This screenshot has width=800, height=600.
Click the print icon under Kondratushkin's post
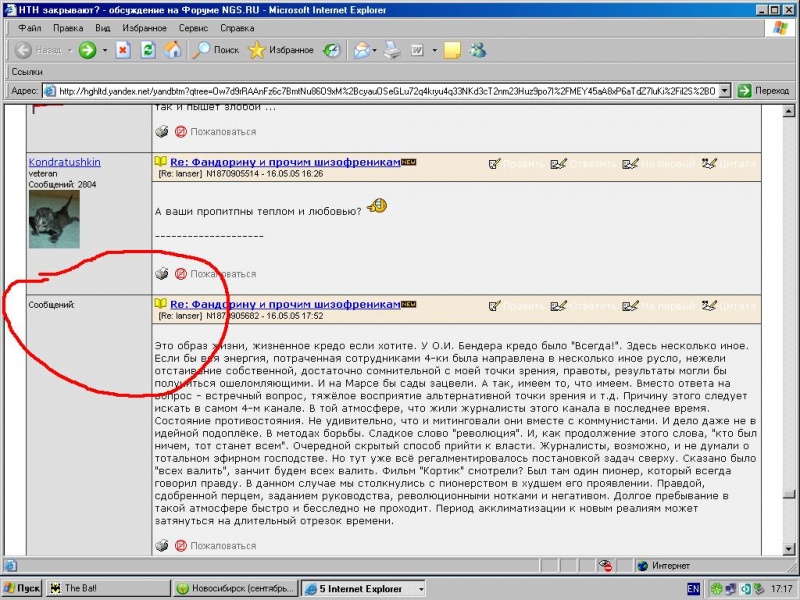pos(162,274)
